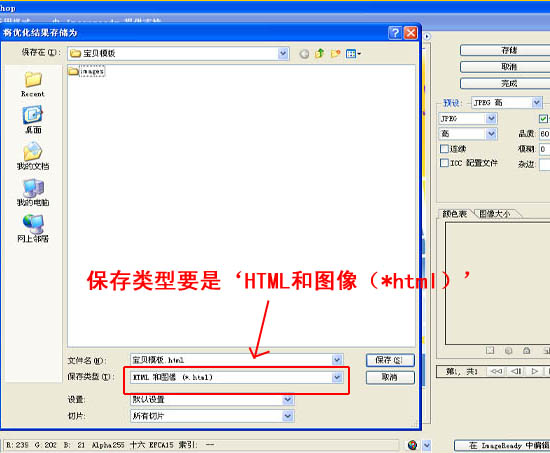Create a new folder with toolbar icon
This screenshot has width=550, height=453.
(x=335, y=54)
